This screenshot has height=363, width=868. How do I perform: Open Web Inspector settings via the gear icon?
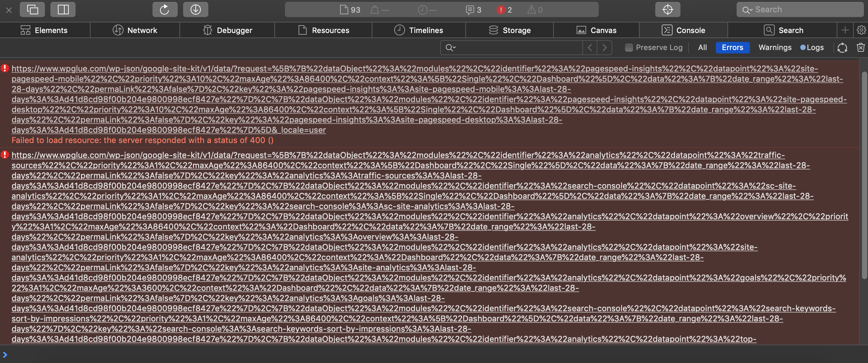[x=862, y=30]
